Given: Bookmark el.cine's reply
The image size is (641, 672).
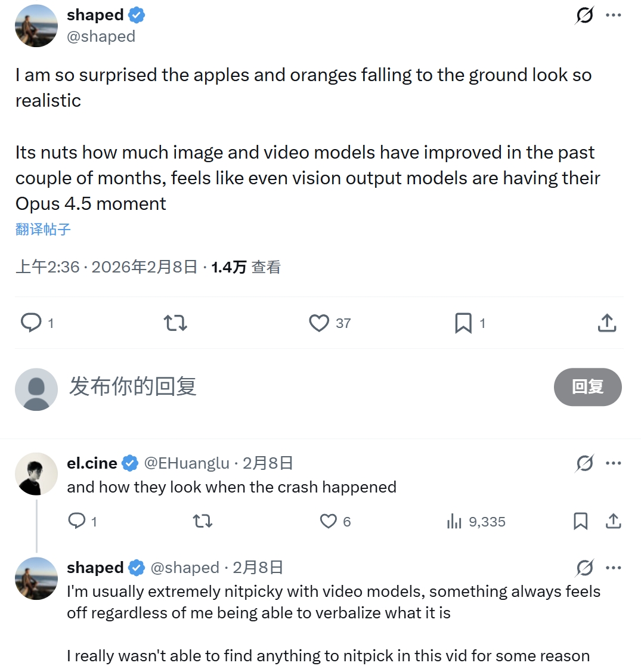Looking at the screenshot, I should pos(580,521).
